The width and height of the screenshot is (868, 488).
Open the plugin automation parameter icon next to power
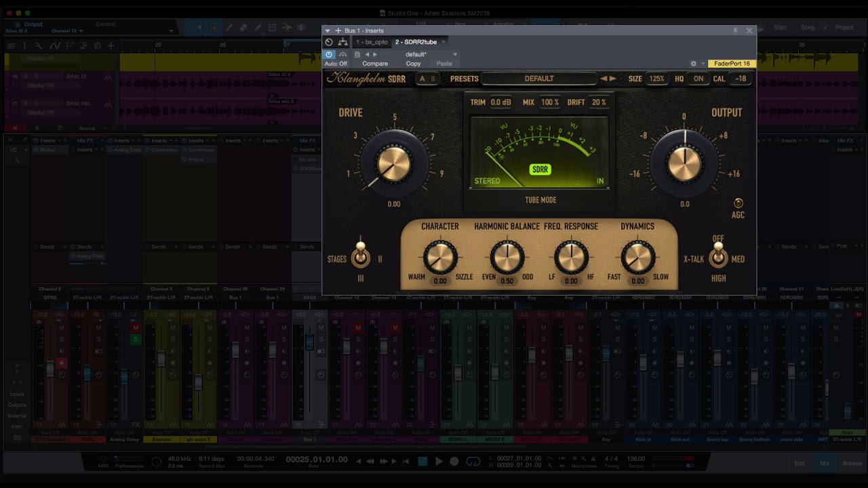pos(342,54)
